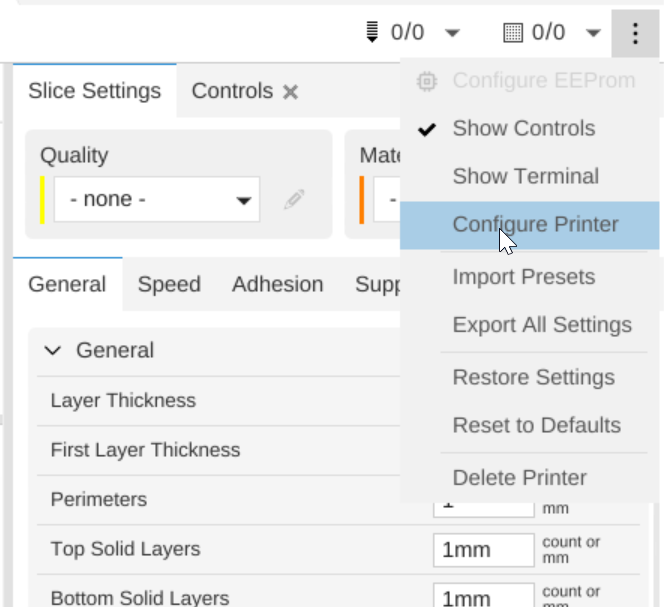Click Export All Settings option
This screenshot has width=664, height=607.
(542, 325)
